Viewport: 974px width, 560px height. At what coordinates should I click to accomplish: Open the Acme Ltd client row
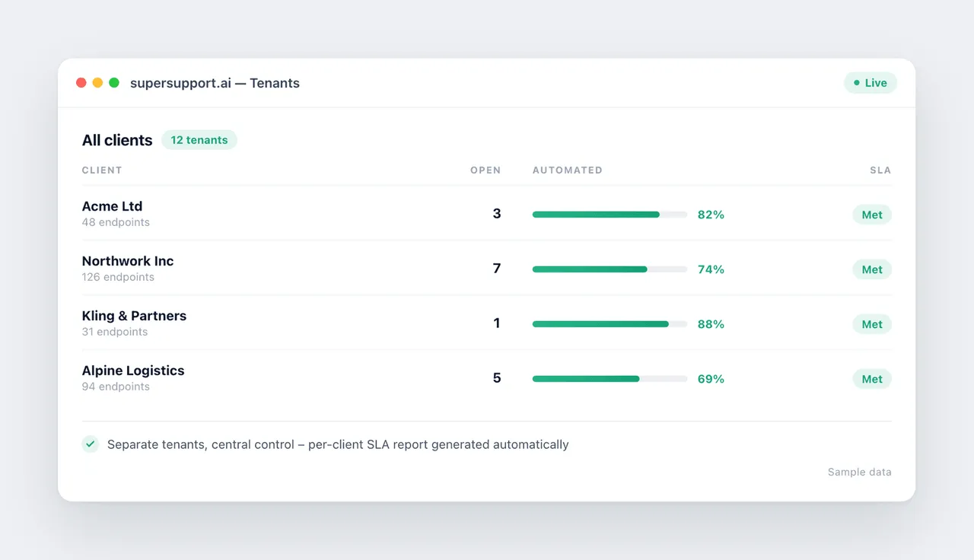coord(487,214)
